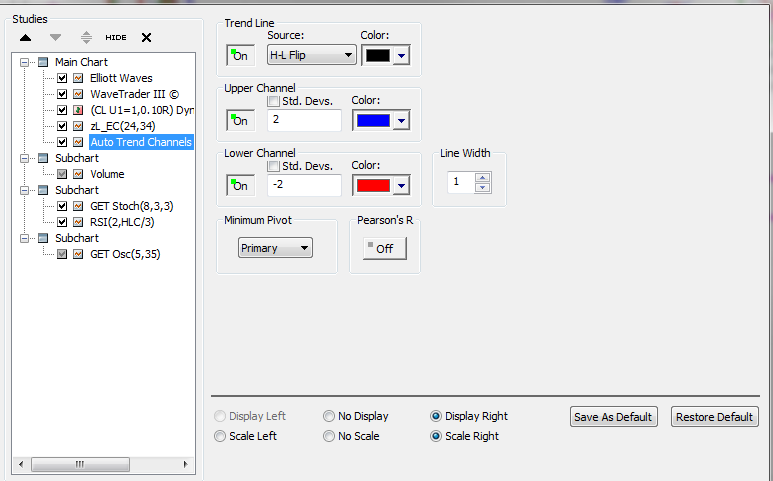The image size is (773, 481).
Task: Toggle the Pearson's R Off button
Action: pyautogui.click(x=385, y=248)
